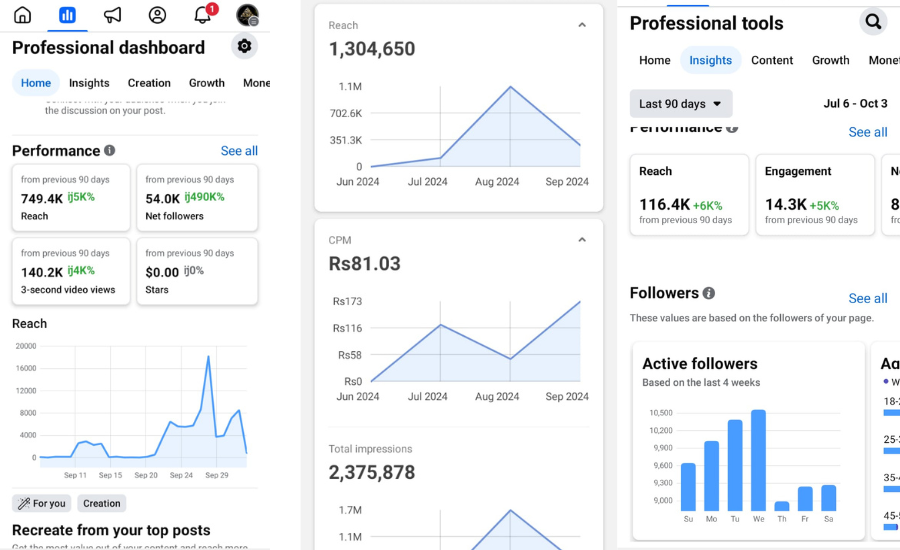Click See all beside Followers

click(868, 299)
